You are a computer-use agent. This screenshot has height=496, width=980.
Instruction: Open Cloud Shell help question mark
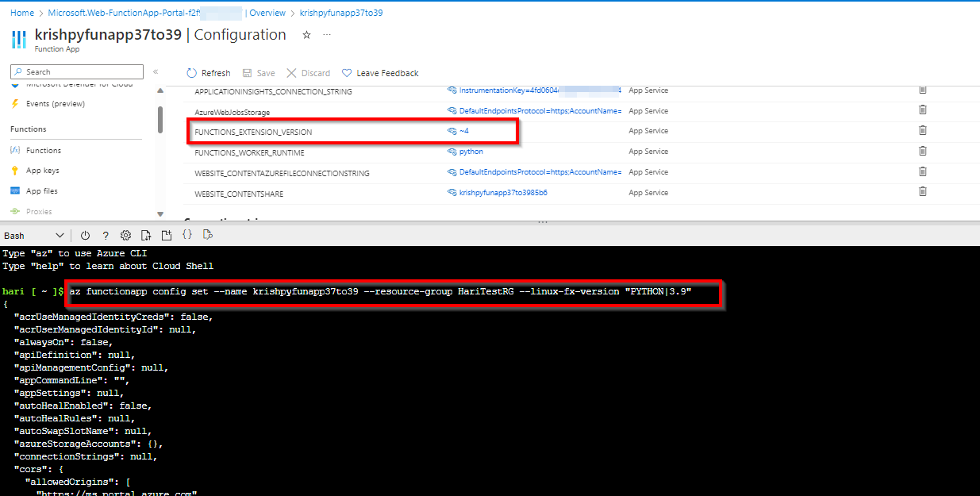[106, 236]
